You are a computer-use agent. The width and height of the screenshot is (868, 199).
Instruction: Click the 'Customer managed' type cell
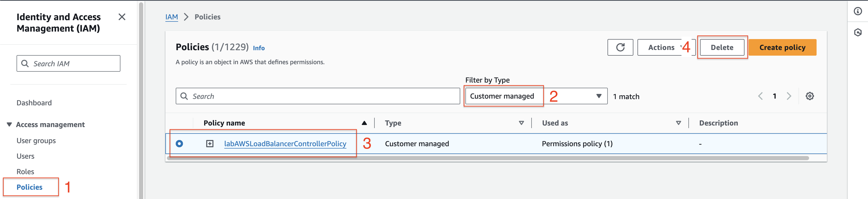(x=417, y=144)
